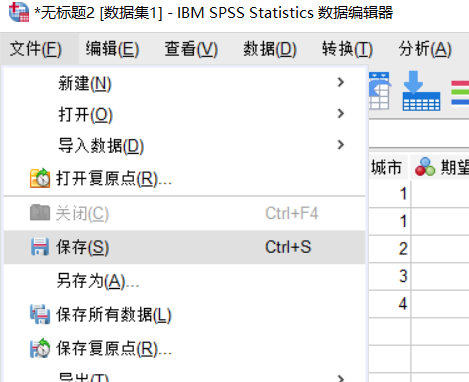Click the nominal measure icon beside 期望 column
The width and height of the screenshot is (469, 382).
(425, 167)
